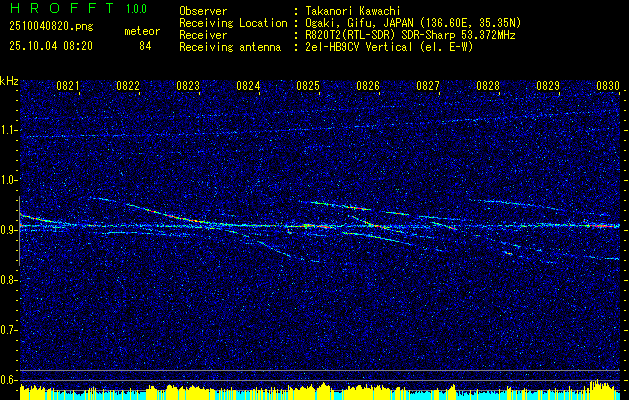Click the 0829 time marker
The image size is (629, 400).
click(548, 85)
